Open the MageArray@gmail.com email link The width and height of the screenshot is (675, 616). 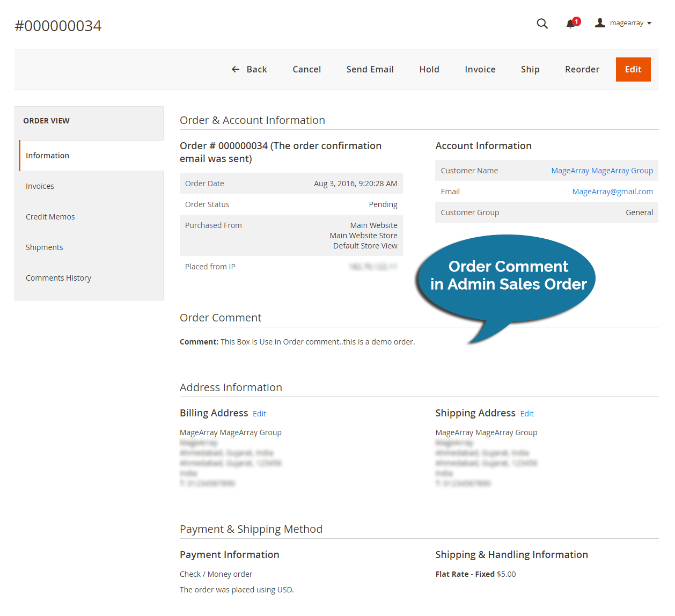(x=613, y=191)
